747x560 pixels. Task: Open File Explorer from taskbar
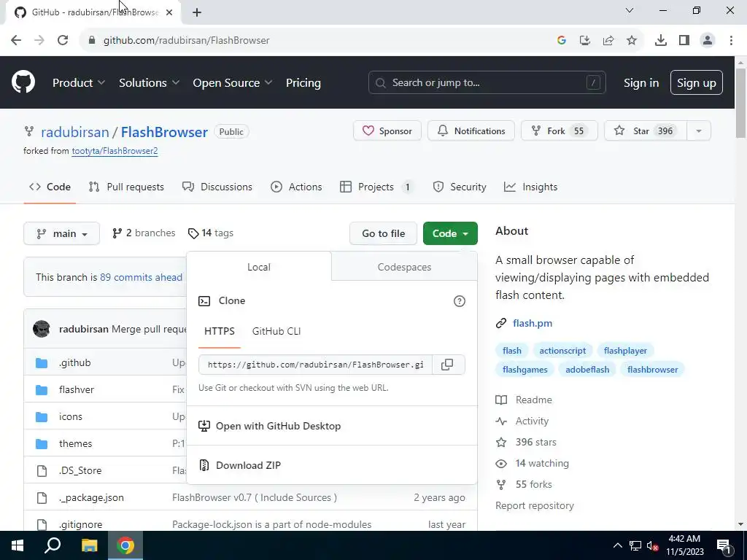pos(89,545)
